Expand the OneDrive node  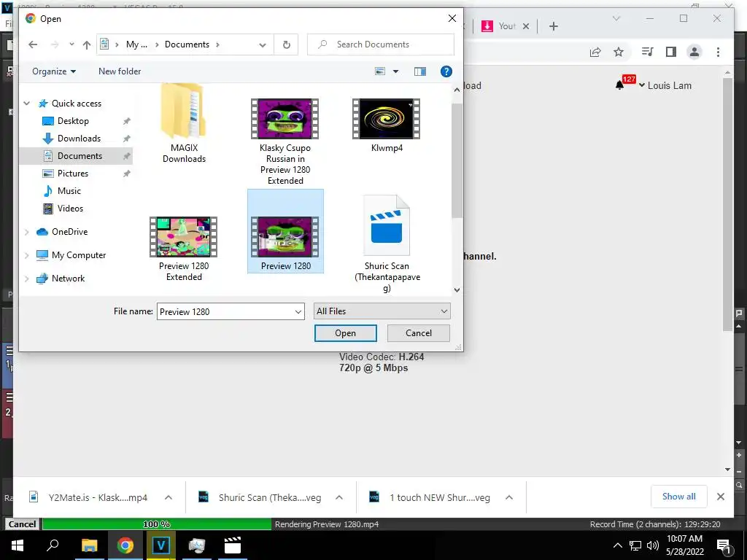pyautogui.click(x=27, y=232)
